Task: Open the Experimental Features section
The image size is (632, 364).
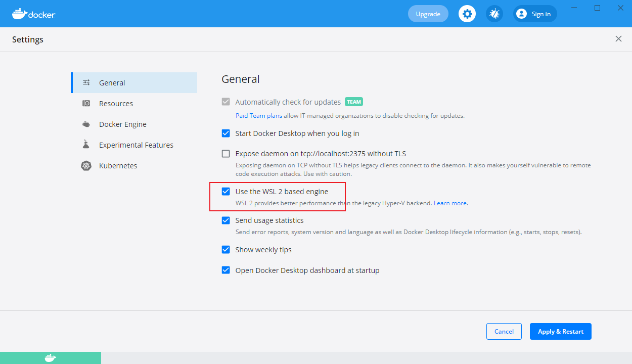Action: (136, 145)
